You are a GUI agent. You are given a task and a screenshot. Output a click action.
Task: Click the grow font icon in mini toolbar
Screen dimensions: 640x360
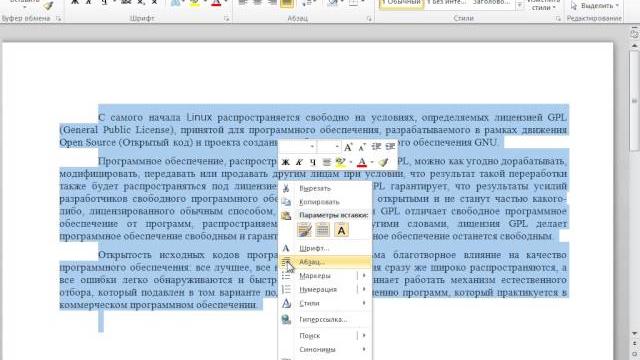[x=348, y=147]
